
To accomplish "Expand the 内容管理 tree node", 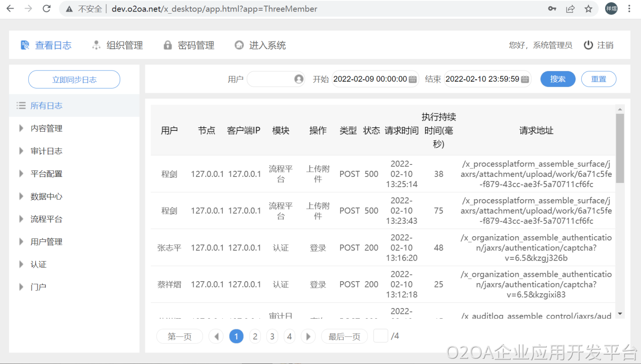I will pos(21,128).
